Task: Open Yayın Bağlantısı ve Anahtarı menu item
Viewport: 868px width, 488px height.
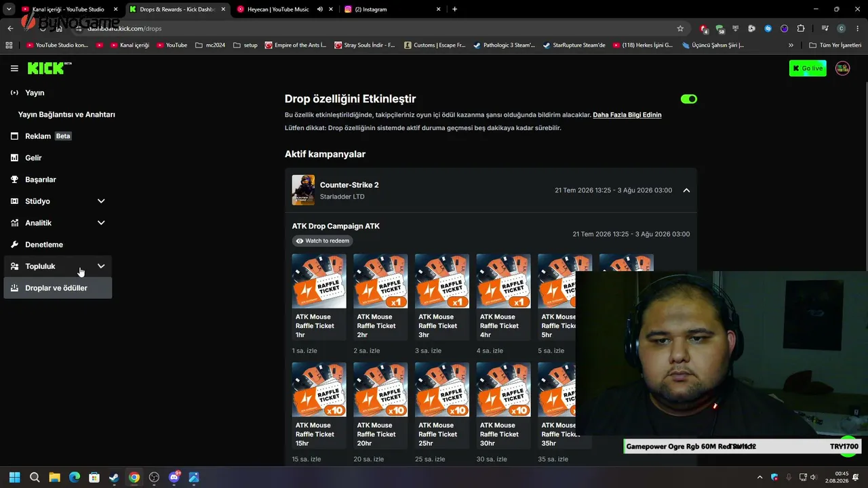Action: tap(66, 115)
